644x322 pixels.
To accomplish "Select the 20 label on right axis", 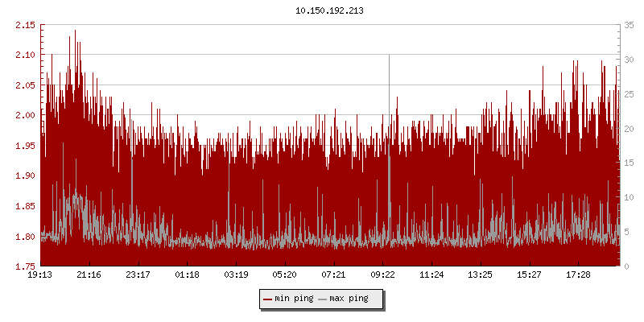I will pyautogui.click(x=628, y=128).
